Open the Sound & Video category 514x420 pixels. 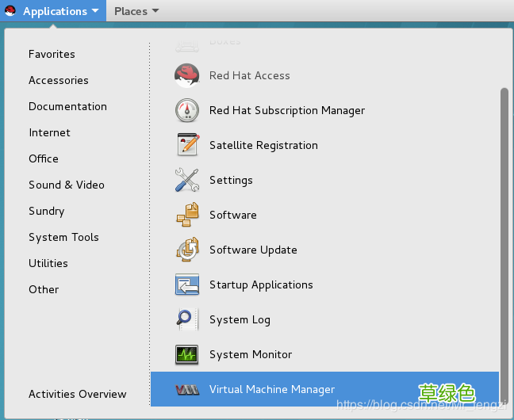click(x=67, y=185)
